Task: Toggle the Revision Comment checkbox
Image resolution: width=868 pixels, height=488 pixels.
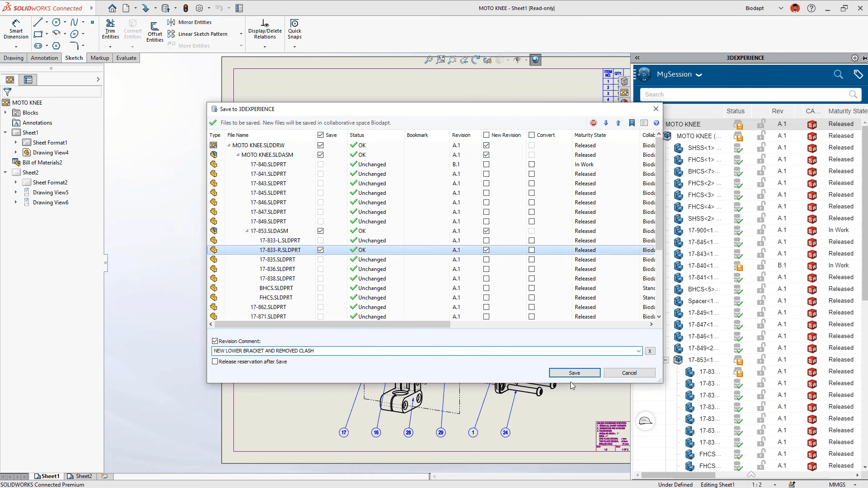Action: tap(215, 341)
